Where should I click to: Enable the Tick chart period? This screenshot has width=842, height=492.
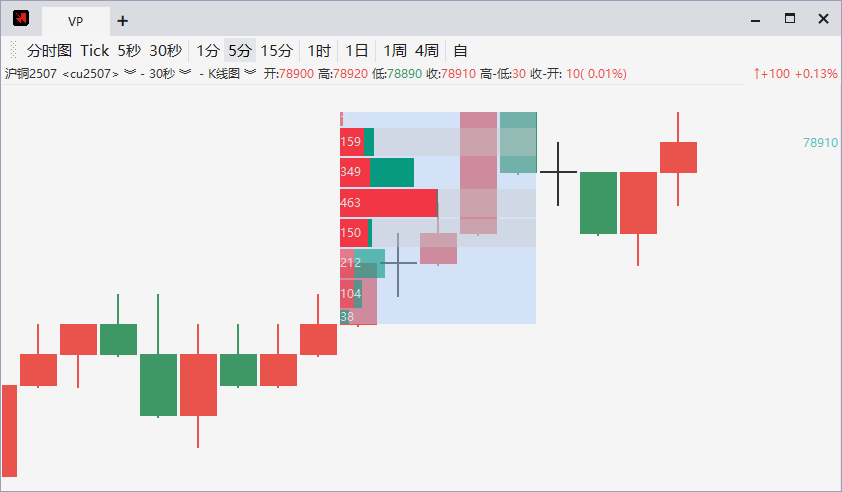[95, 50]
